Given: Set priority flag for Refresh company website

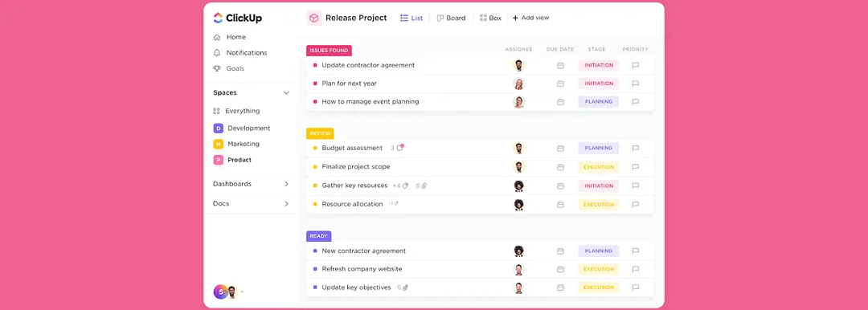Looking at the screenshot, I should coord(636,269).
